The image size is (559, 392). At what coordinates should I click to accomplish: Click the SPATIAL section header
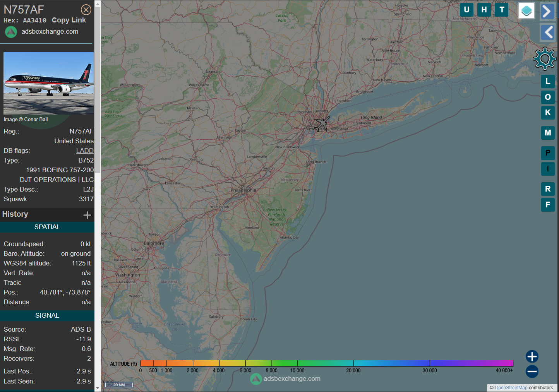click(47, 227)
